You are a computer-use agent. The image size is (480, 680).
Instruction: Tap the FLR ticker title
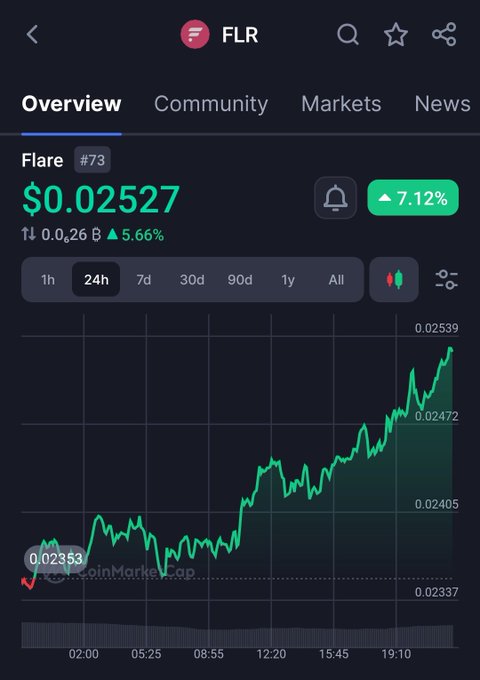[240, 35]
